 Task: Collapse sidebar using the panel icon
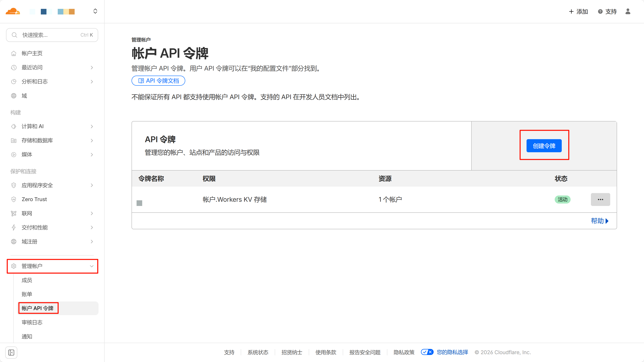click(x=11, y=352)
